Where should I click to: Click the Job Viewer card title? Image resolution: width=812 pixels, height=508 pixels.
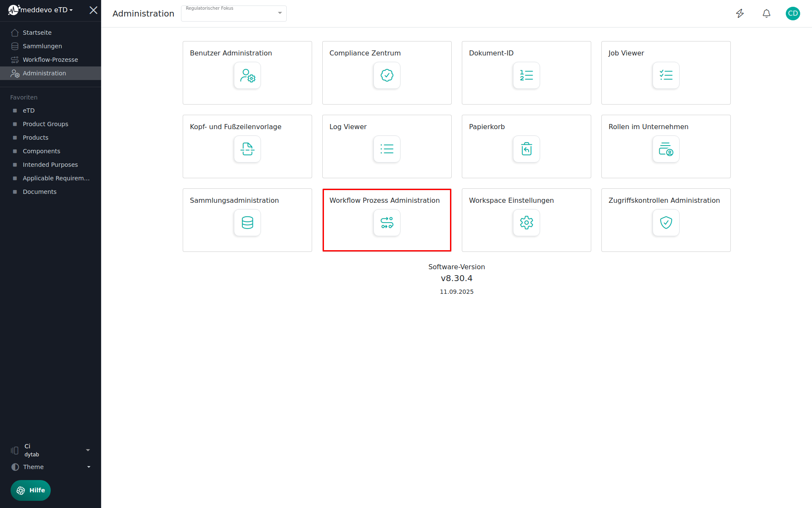[x=626, y=53]
